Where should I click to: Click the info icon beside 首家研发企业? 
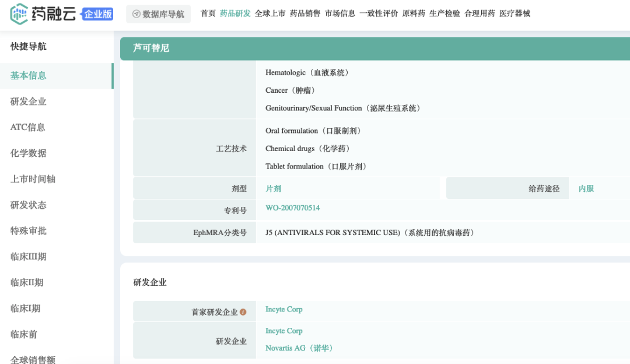tap(243, 312)
